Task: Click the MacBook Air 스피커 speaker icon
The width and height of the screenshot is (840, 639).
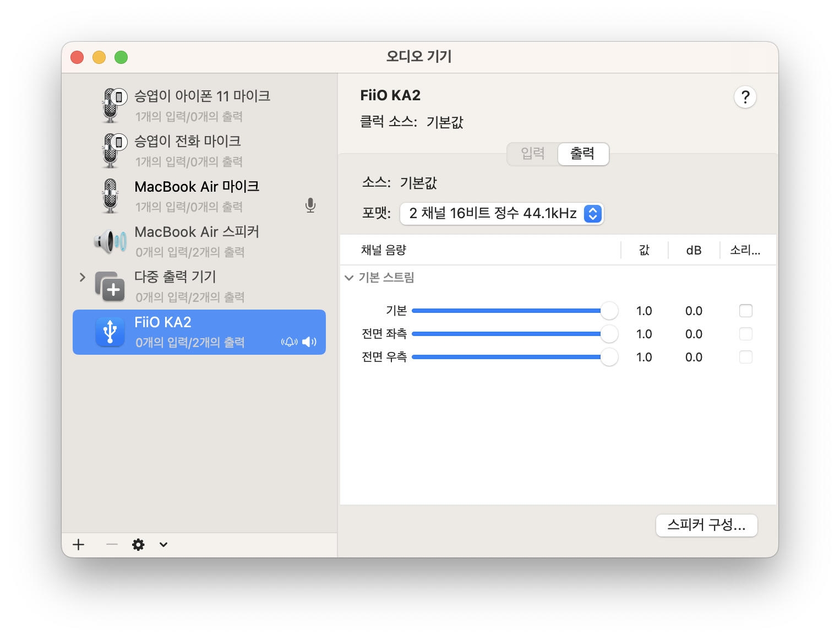Action: (x=110, y=241)
